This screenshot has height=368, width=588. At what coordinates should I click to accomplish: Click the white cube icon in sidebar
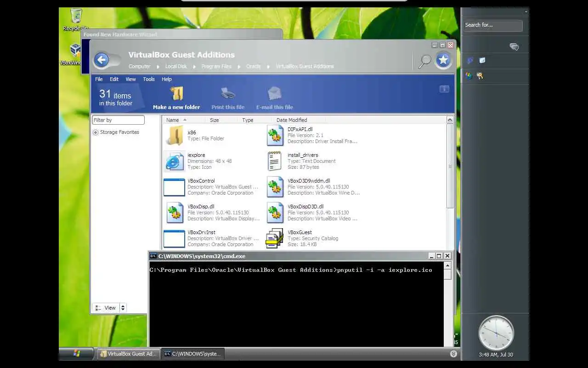pyautogui.click(x=482, y=60)
